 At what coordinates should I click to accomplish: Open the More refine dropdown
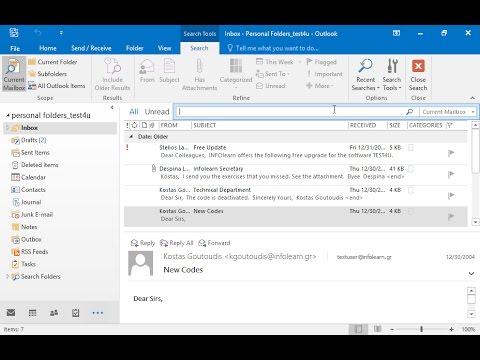pyautogui.click(x=320, y=86)
